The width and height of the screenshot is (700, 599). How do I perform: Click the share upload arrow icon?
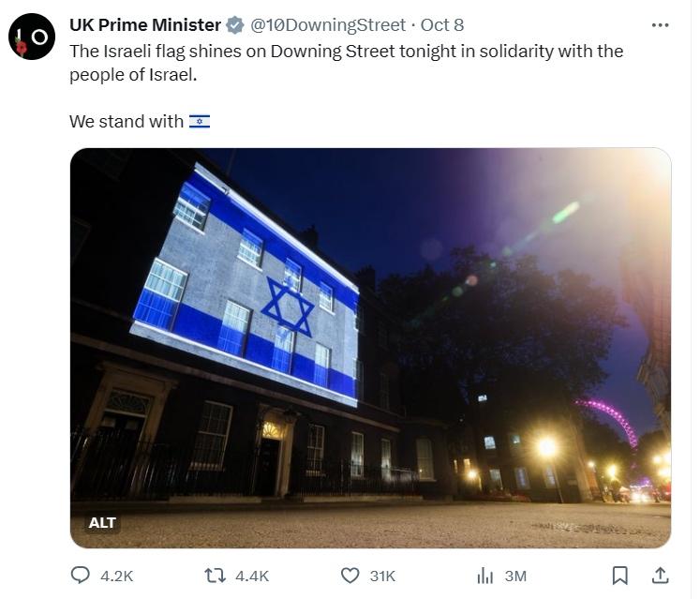(x=660, y=575)
